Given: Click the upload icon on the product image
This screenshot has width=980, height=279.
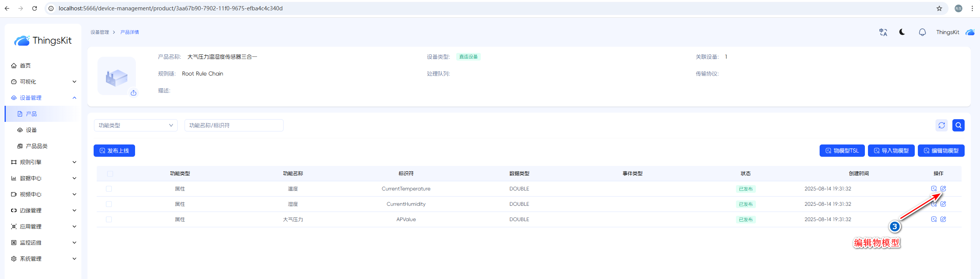Looking at the screenshot, I should 134,93.
